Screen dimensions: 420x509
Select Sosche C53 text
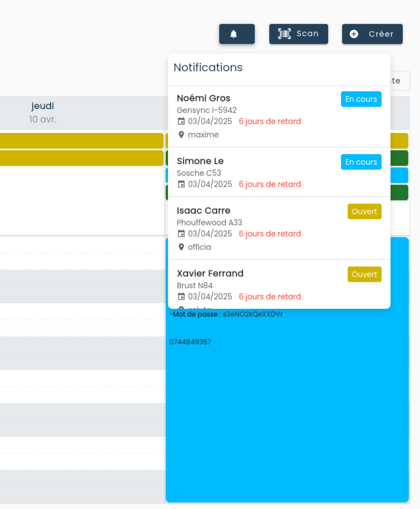click(x=199, y=173)
